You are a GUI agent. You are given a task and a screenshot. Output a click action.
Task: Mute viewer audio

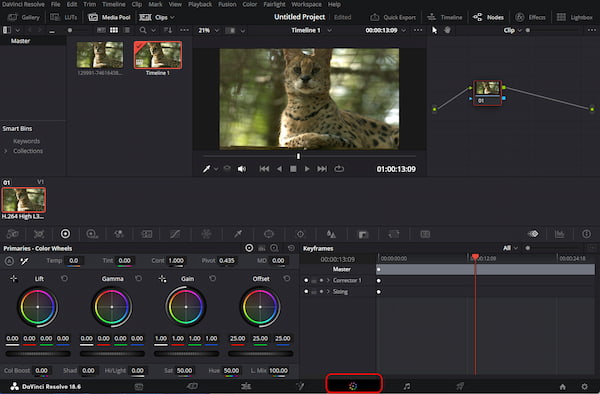click(x=242, y=169)
